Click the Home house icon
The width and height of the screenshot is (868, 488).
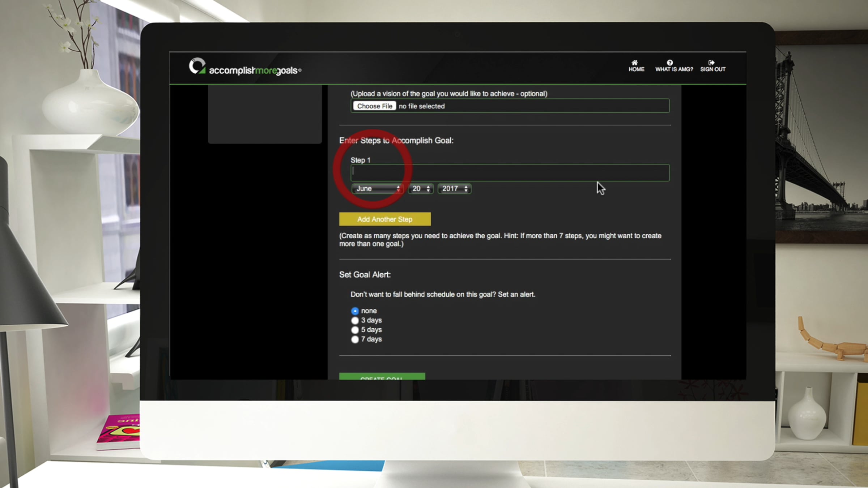click(634, 63)
